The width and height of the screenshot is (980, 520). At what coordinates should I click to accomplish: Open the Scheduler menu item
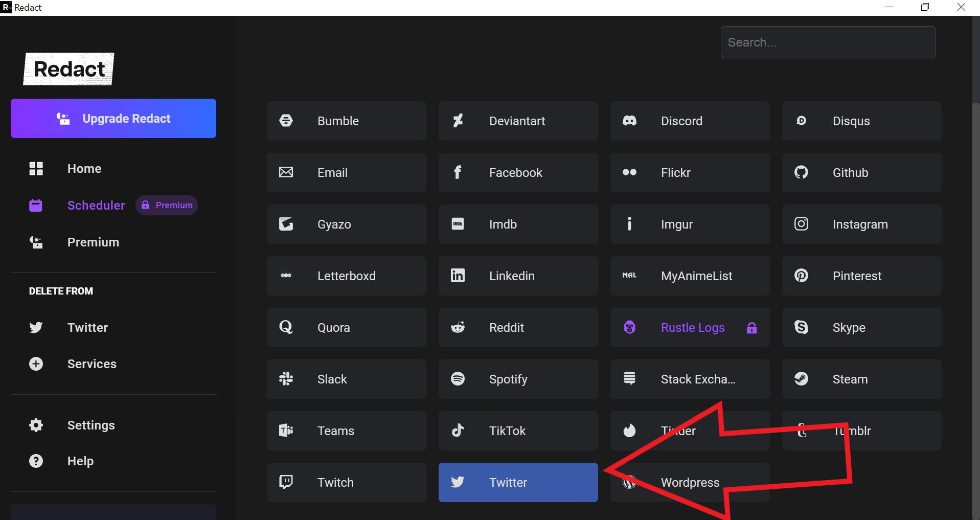[96, 205]
